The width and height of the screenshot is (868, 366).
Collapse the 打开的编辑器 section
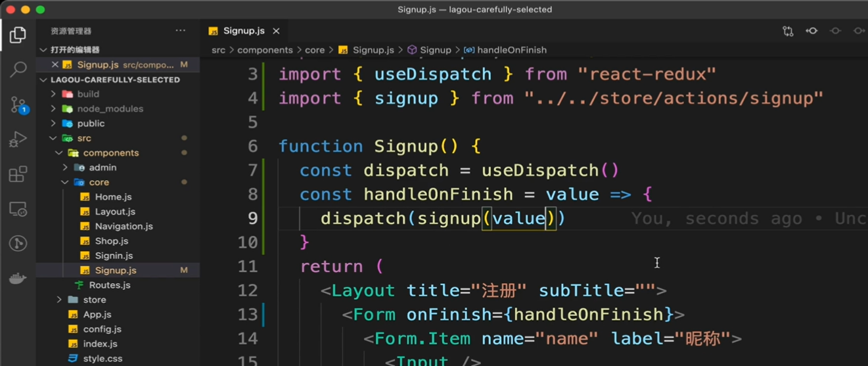(x=43, y=50)
